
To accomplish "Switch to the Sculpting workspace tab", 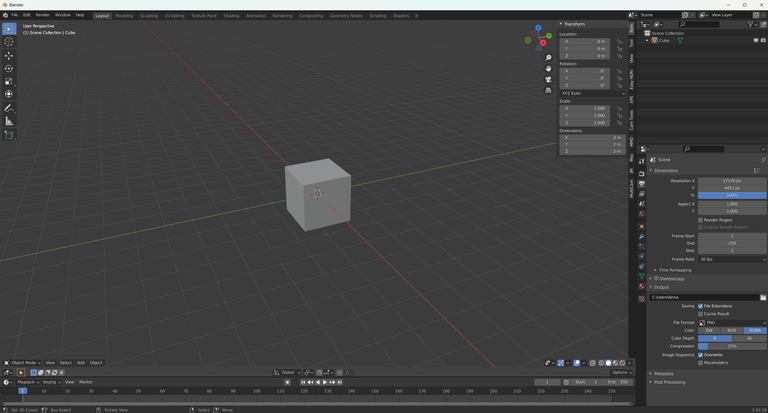I will 149,16.
